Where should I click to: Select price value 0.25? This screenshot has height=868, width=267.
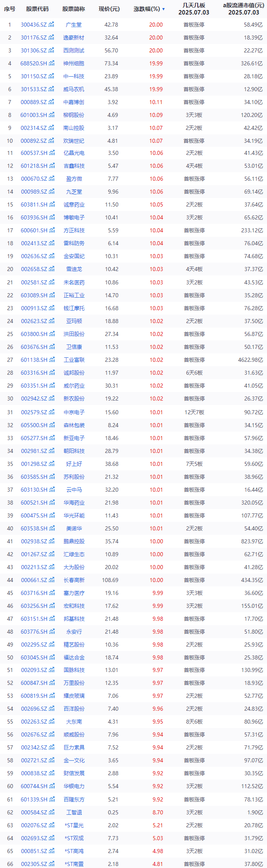pos(113,812)
